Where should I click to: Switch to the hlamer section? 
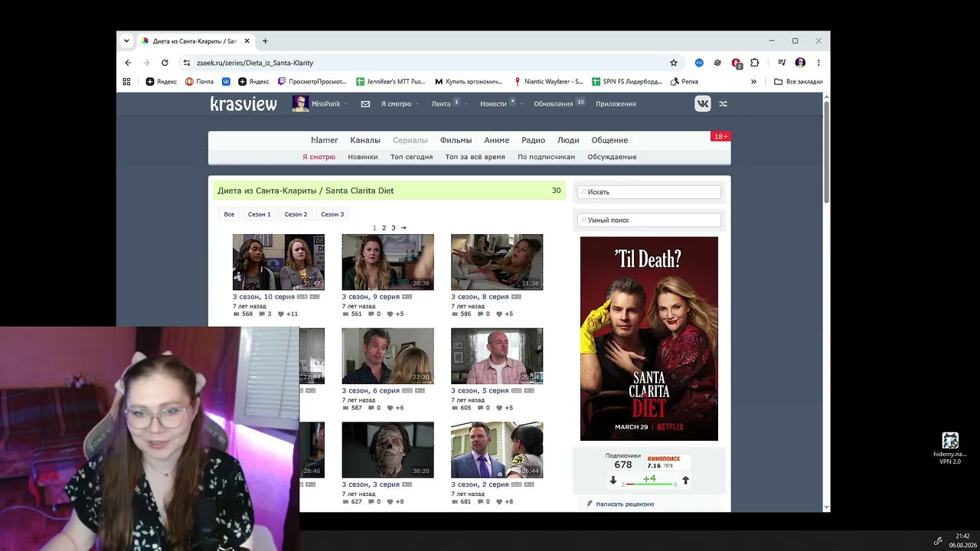click(x=325, y=140)
